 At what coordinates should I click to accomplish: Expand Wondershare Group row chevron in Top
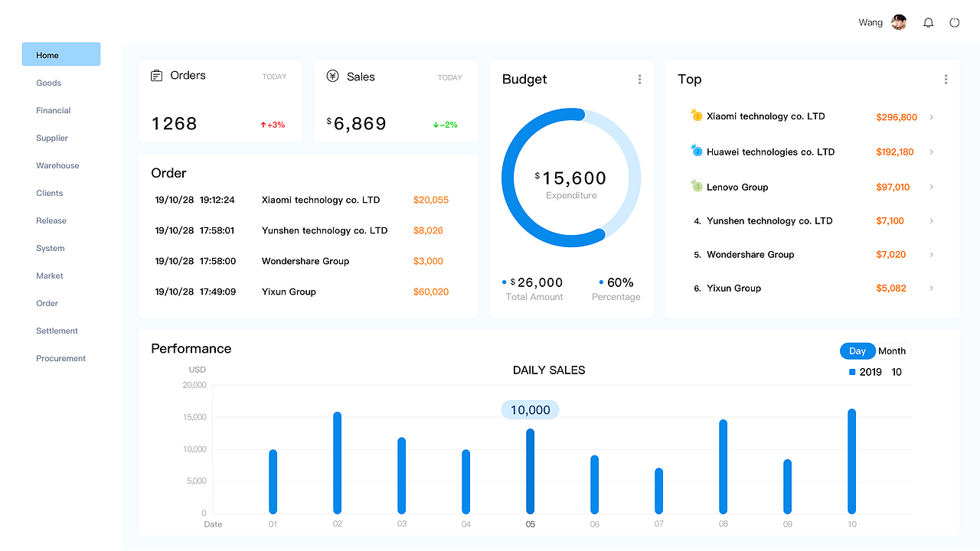click(x=932, y=255)
